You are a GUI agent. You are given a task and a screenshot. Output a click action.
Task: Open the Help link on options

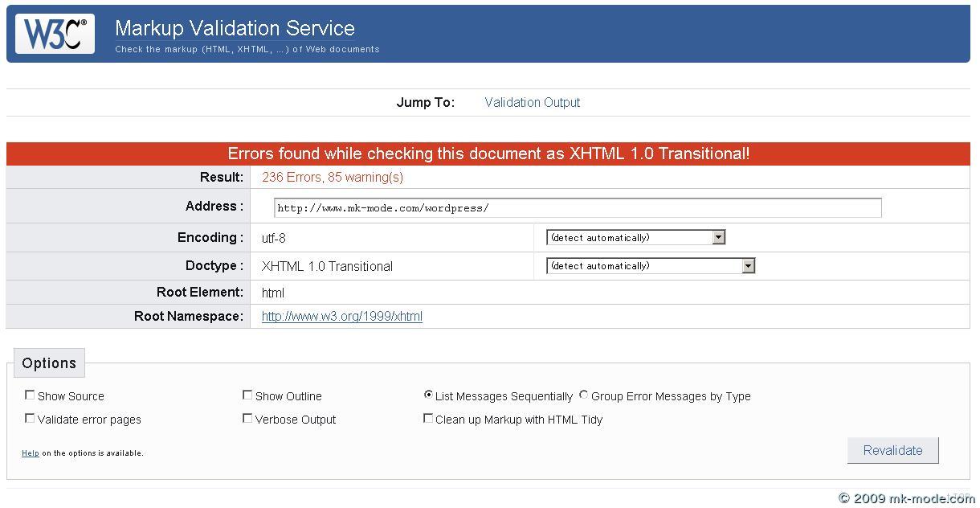(30, 453)
